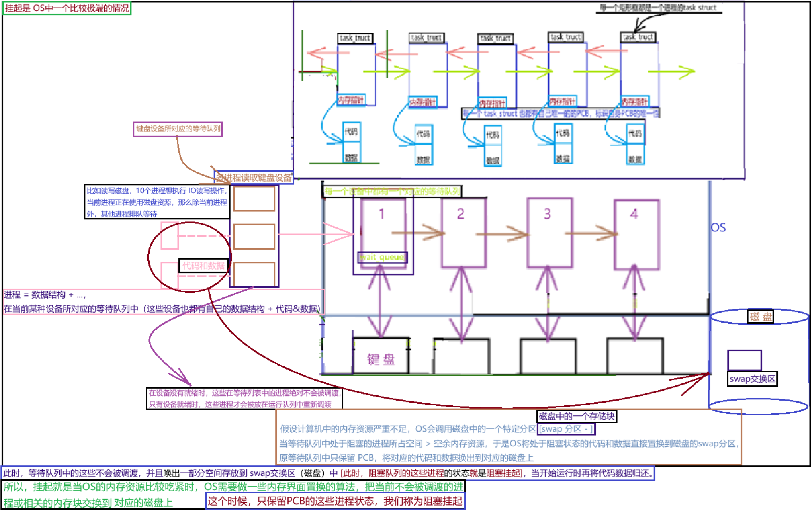Select the green line starting '程或相关的内存块交换到'
This screenshot has height=511, width=812.
coord(88,503)
